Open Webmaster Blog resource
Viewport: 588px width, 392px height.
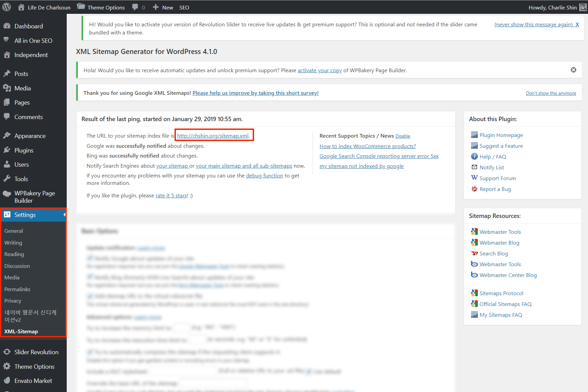click(499, 243)
